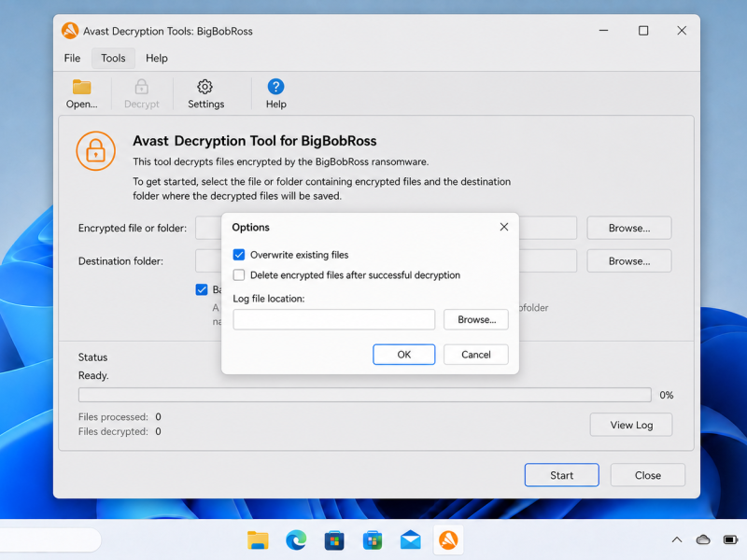Screen dimensions: 747x560
Task: Click the Avast icon in the taskbar
Action: (448, 540)
